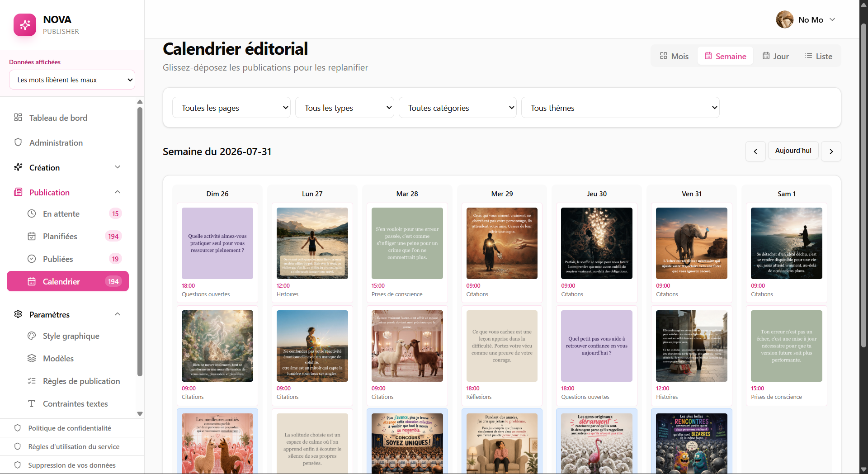Click the En attente clock icon
Viewport: 868px width, 474px height.
click(x=32, y=213)
